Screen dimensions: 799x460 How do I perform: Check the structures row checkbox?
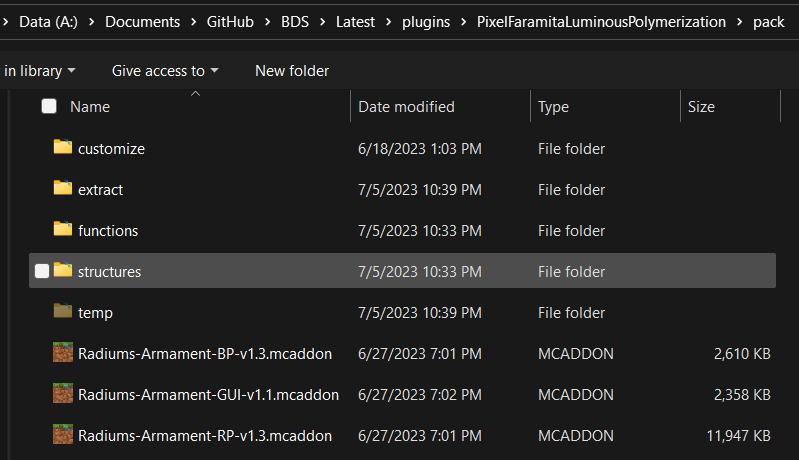[x=42, y=271]
